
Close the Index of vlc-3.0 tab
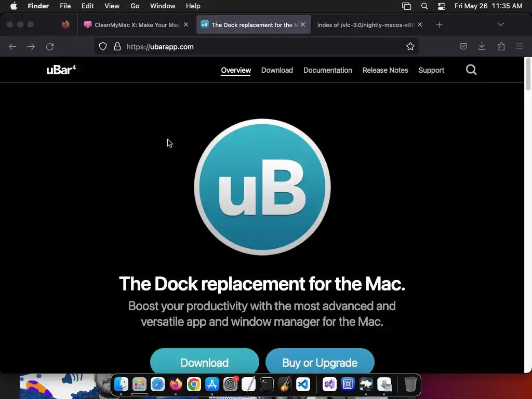click(x=420, y=24)
